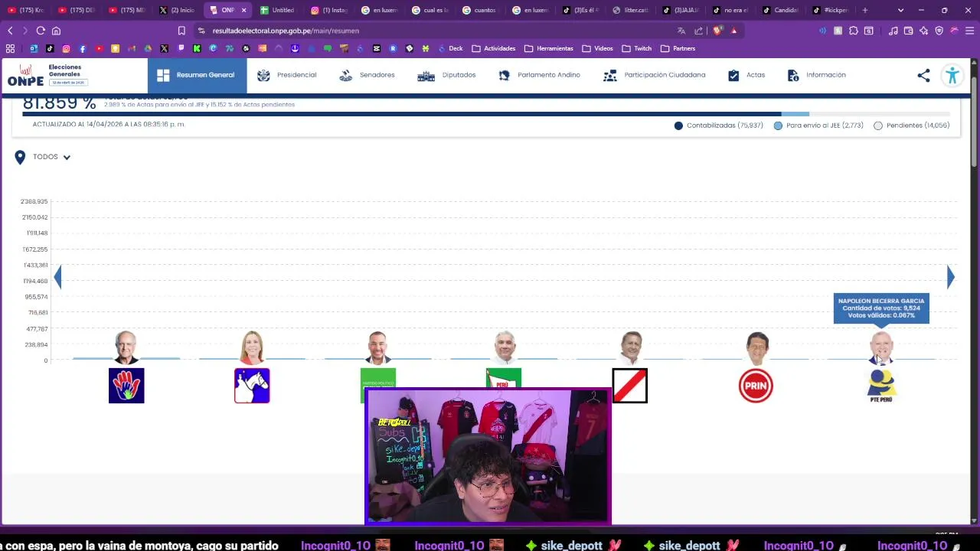Toggle the Pendientes legend item
The height and width of the screenshot is (551, 980).
[911, 126]
